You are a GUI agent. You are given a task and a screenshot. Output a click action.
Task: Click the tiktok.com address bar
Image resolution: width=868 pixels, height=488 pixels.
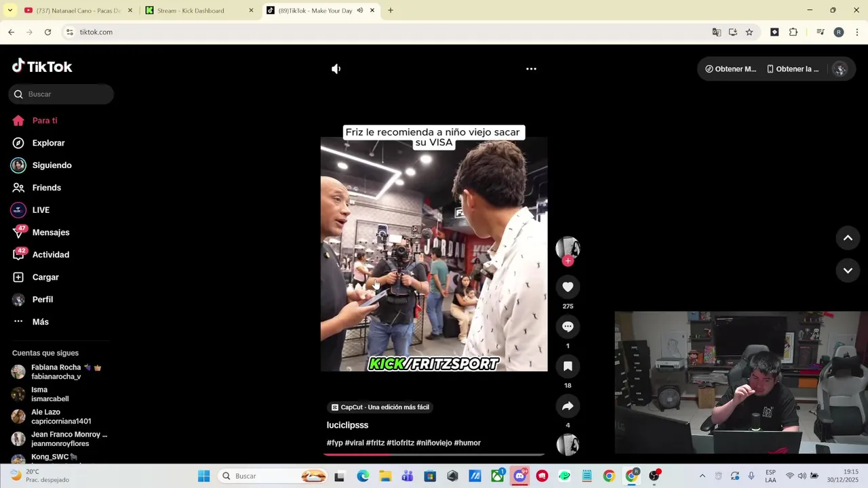click(x=387, y=32)
